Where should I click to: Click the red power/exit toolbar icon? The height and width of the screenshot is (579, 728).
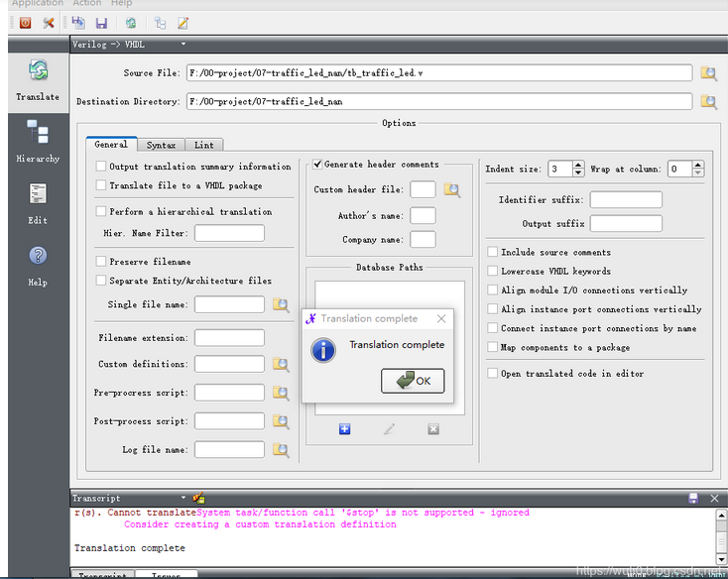click(25, 23)
